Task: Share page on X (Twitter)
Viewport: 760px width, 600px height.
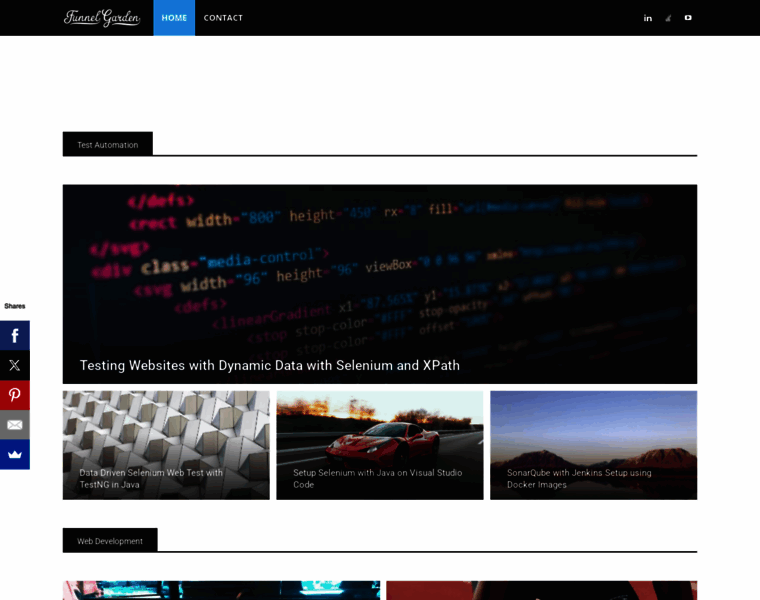Action: [x=15, y=365]
